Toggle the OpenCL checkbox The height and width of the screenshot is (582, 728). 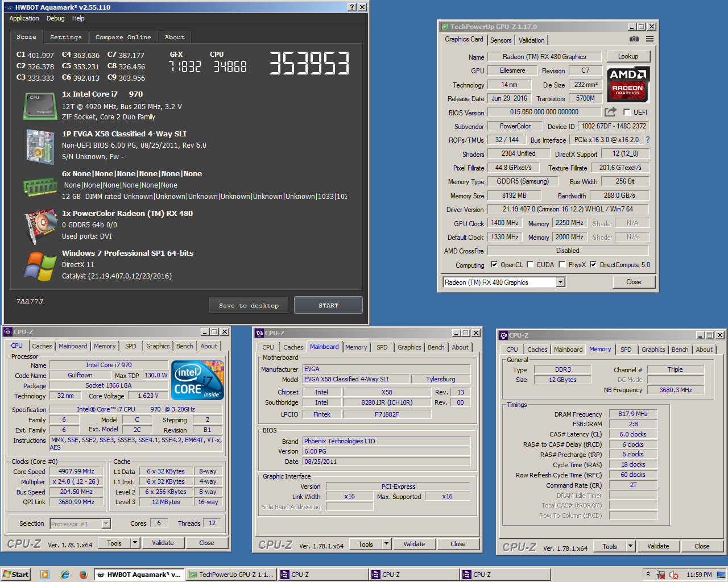click(494, 264)
